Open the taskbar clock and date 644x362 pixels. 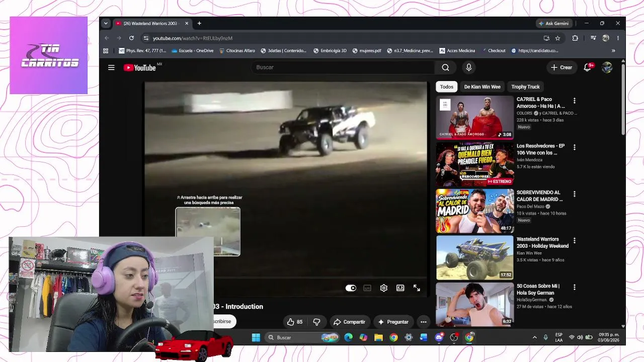[x=609, y=337]
